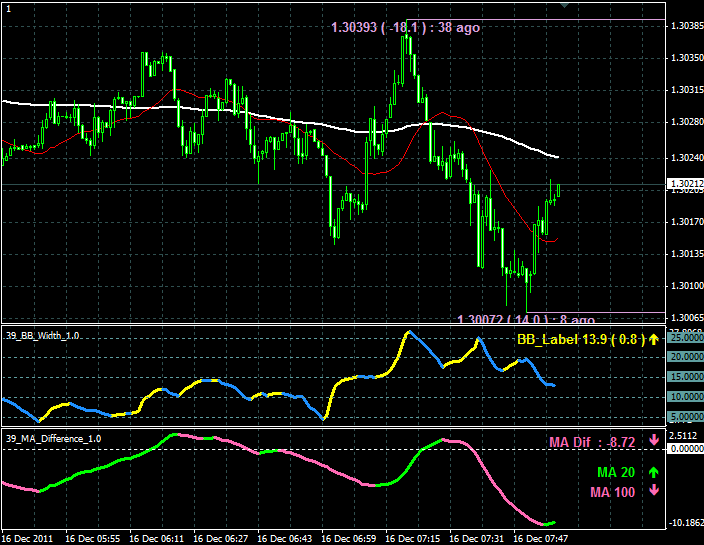This screenshot has height=545, width=704.
Task: Click the 1.30385 price scale value
Action: 685,26
